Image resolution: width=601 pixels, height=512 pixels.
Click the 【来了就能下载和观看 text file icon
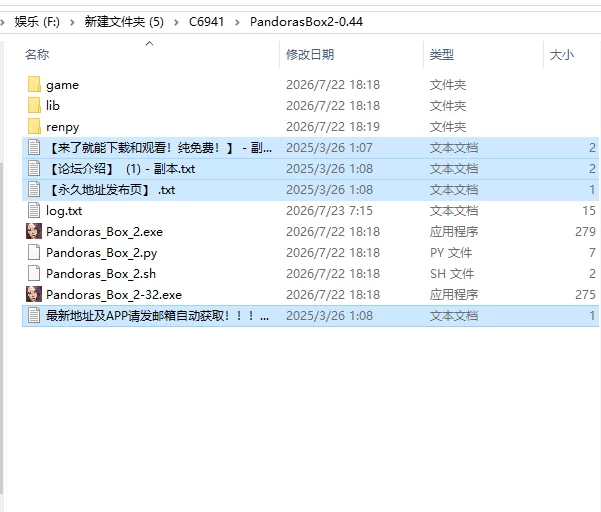[34, 148]
